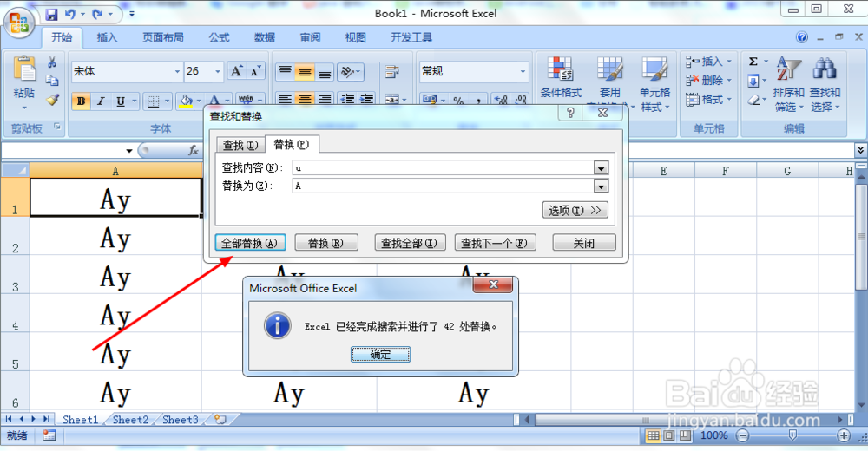This screenshot has width=868, height=451.
Task: Click 全部替换 replace all button
Action: click(x=250, y=243)
